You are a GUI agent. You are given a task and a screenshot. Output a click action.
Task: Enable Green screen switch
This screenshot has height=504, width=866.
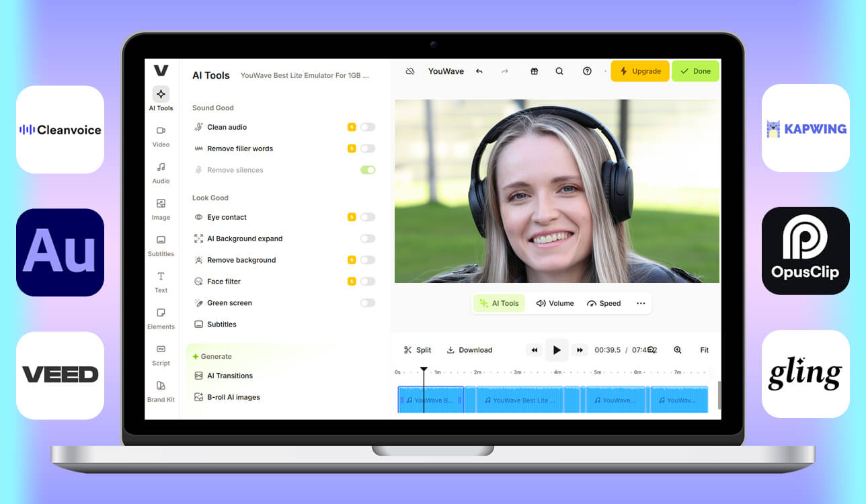point(368,303)
